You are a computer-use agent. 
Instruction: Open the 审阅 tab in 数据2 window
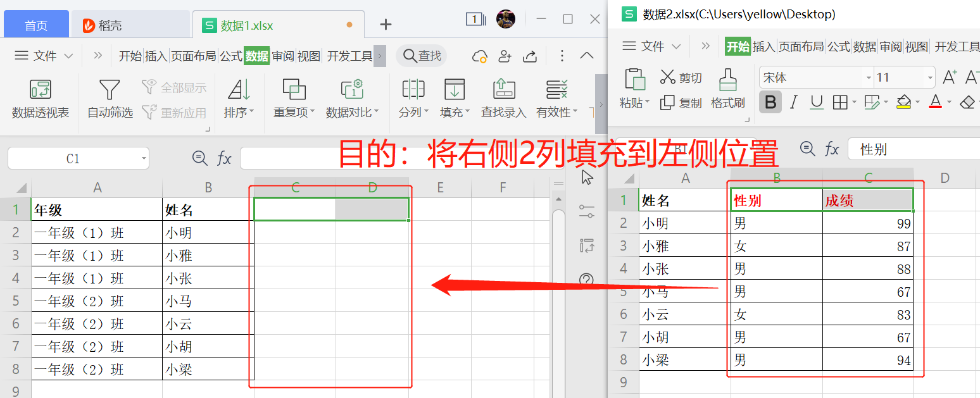pyautogui.click(x=890, y=46)
